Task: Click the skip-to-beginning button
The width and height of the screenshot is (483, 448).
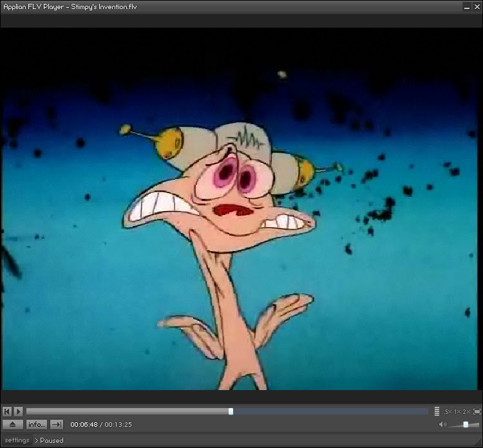Action: 7,411
